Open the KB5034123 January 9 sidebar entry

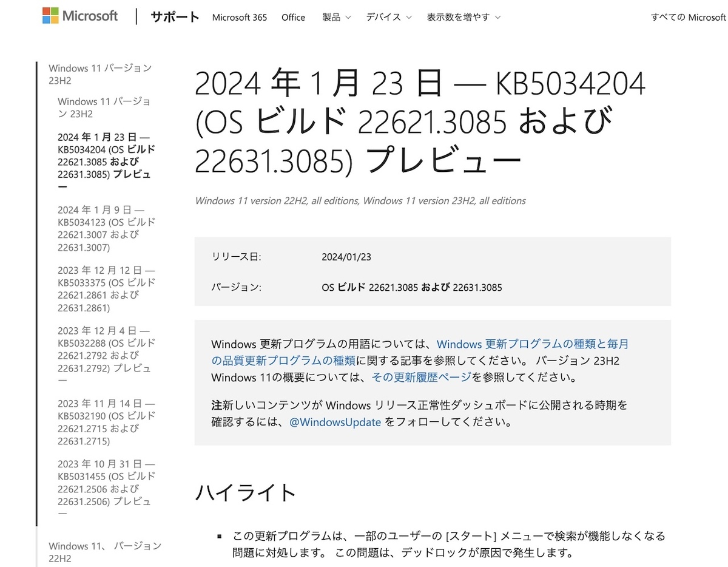click(107, 228)
